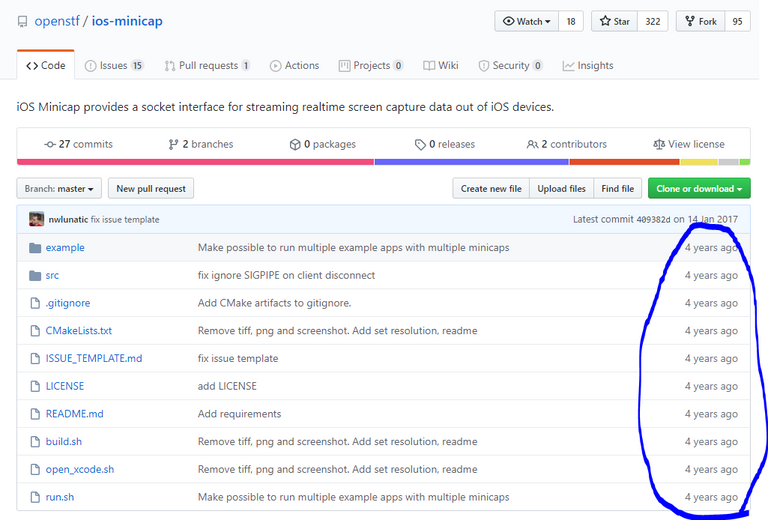Image resolution: width=768 pixels, height=520 pixels.
Task: Open the Branch: master dropdown
Action: coord(59,189)
